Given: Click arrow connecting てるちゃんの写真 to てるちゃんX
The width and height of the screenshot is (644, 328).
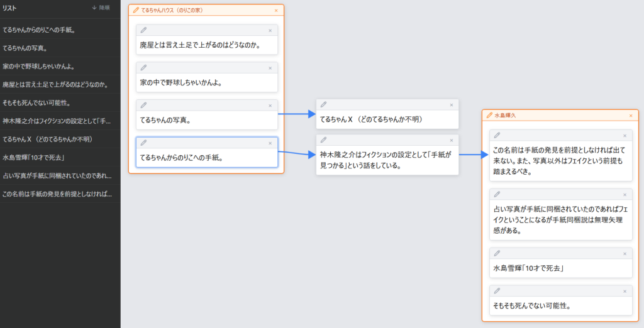Looking at the screenshot, I should 296,114.
